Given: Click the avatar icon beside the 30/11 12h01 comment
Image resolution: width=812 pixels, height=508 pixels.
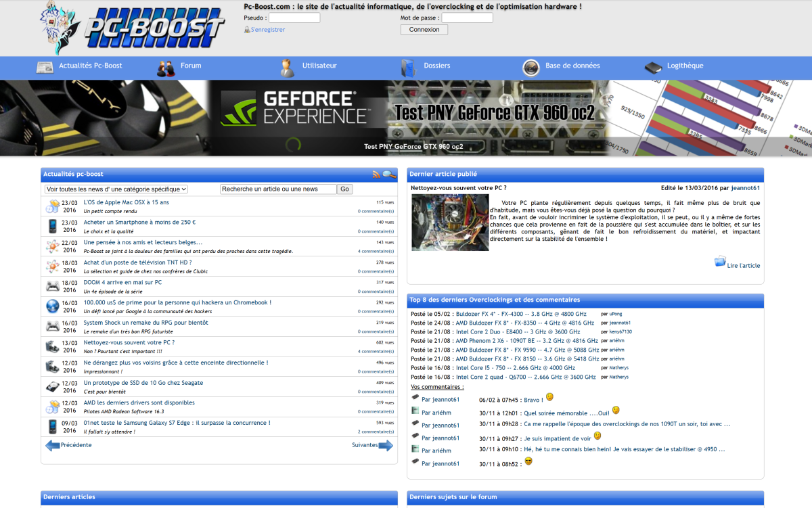Looking at the screenshot, I should tap(415, 411).
